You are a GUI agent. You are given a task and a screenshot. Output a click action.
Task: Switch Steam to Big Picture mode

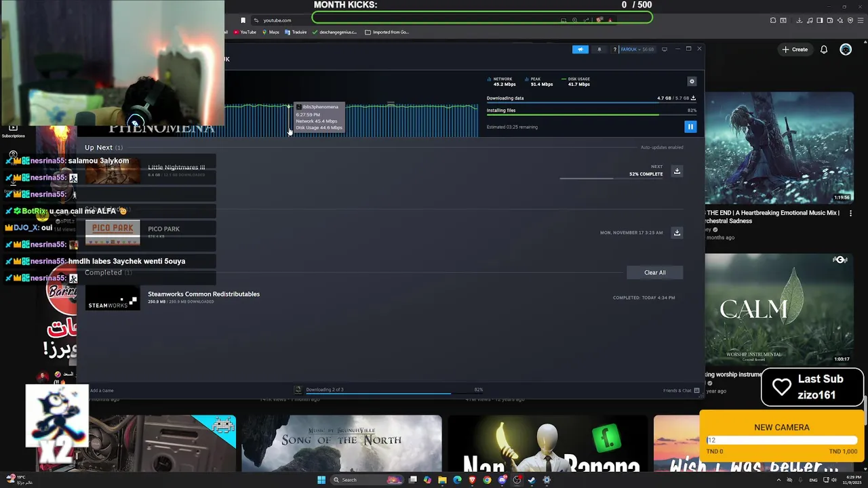(x=665, y=49)
